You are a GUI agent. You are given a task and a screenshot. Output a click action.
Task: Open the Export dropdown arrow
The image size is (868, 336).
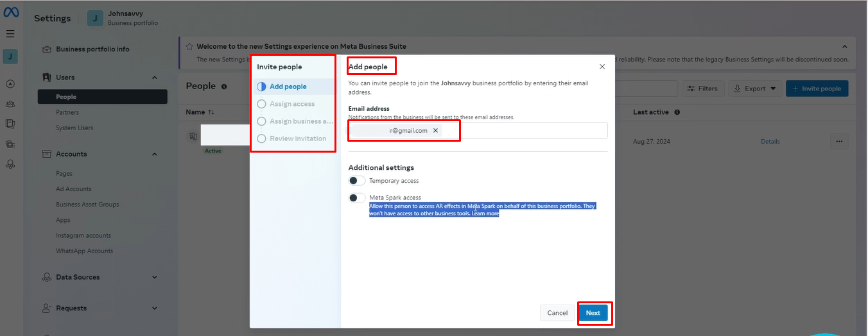click(773, 89)
